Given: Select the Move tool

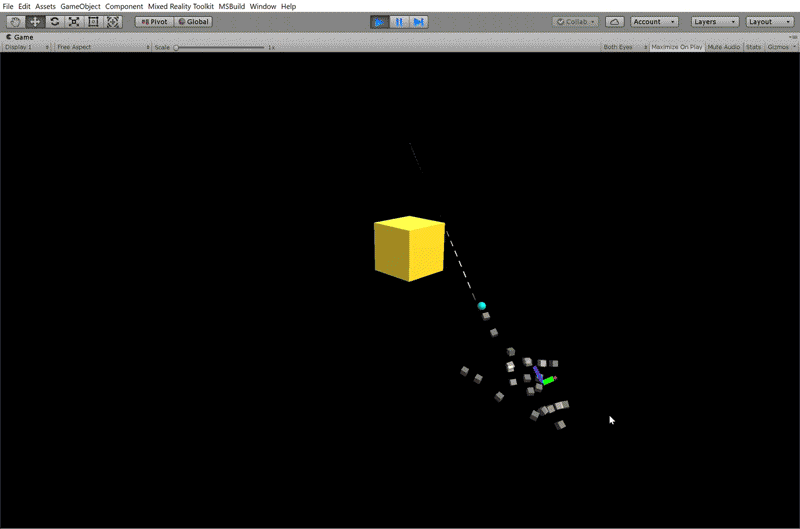Looking at the screenshot, I should pyautogui.click(x=35, y=21).
